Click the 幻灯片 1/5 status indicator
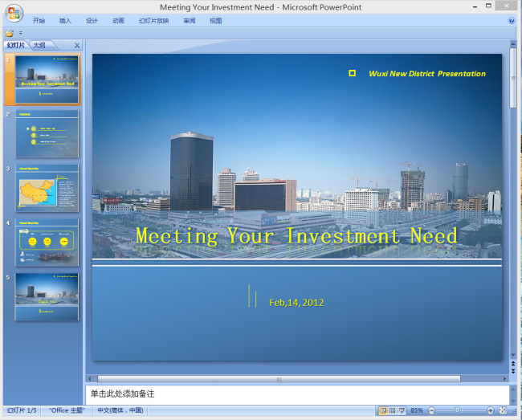 pyautogui.click(x=22, y=410)
